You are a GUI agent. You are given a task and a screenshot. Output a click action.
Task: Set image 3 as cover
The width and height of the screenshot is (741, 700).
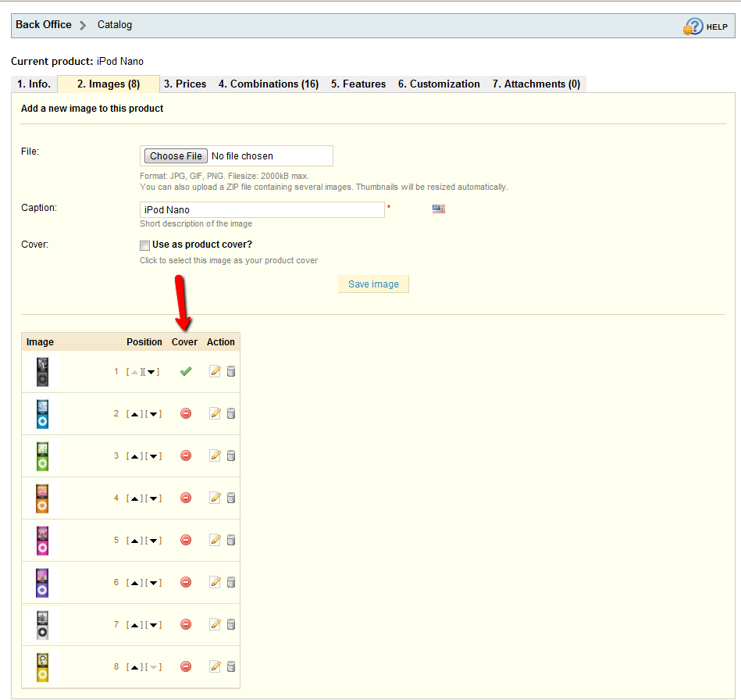pyautogui.click(x=186, y=455)
